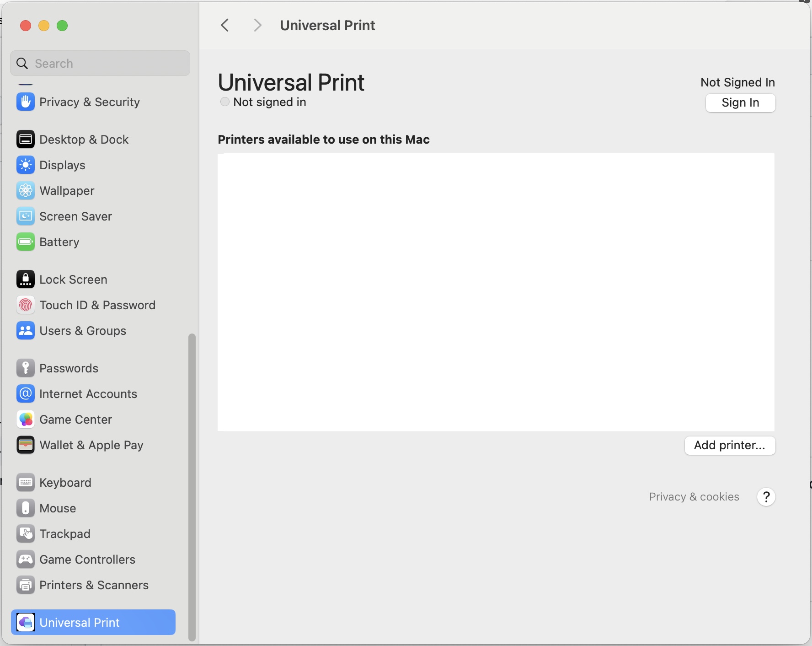Open Privacy & Security settings
This screenshot has width=812, height=646.
(x=90, y=102)
